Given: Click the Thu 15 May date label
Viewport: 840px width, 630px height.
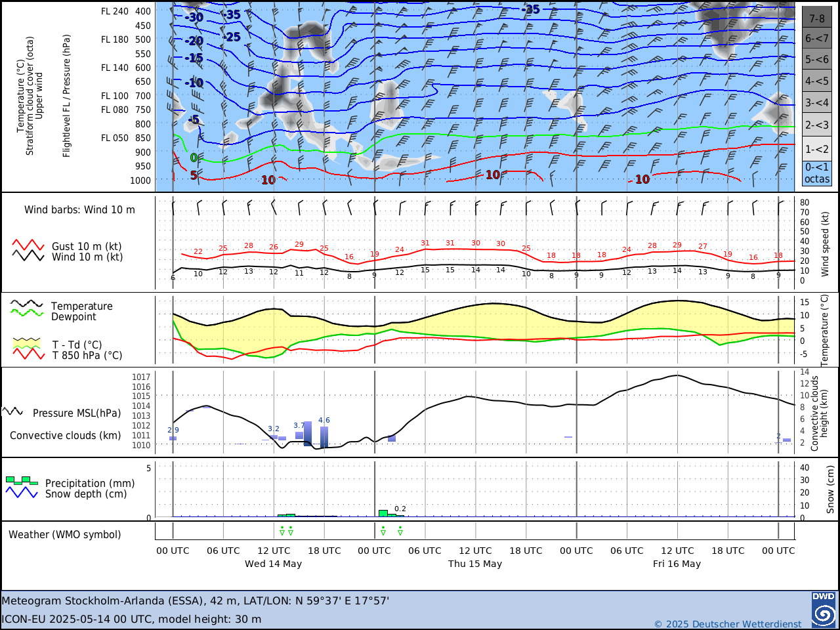Looking at the screenshot, I should click(x=475, y=564).
